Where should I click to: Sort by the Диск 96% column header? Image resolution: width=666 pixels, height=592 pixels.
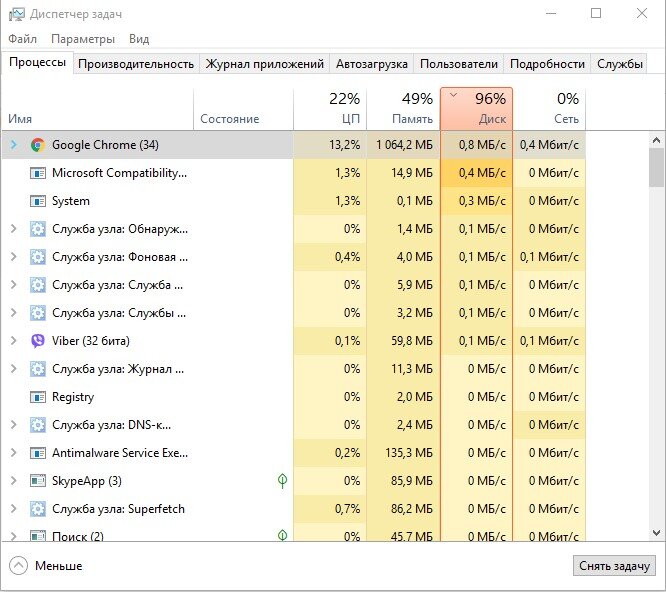477,110
